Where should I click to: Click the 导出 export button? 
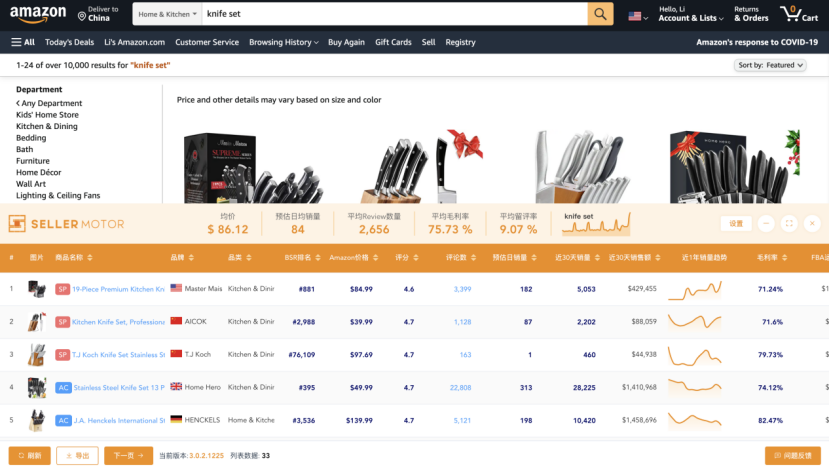(x=77, y=455)
